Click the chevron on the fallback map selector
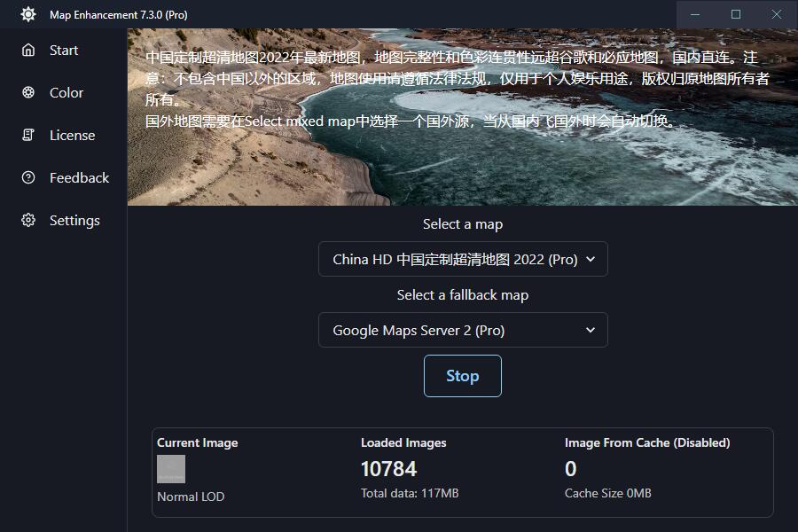 pos(590,330)
